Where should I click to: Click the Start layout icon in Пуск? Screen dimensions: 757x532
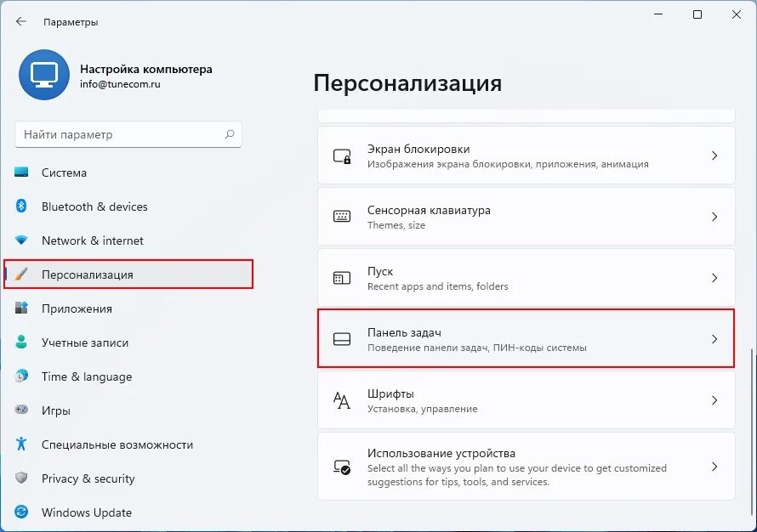pos(342,278)
